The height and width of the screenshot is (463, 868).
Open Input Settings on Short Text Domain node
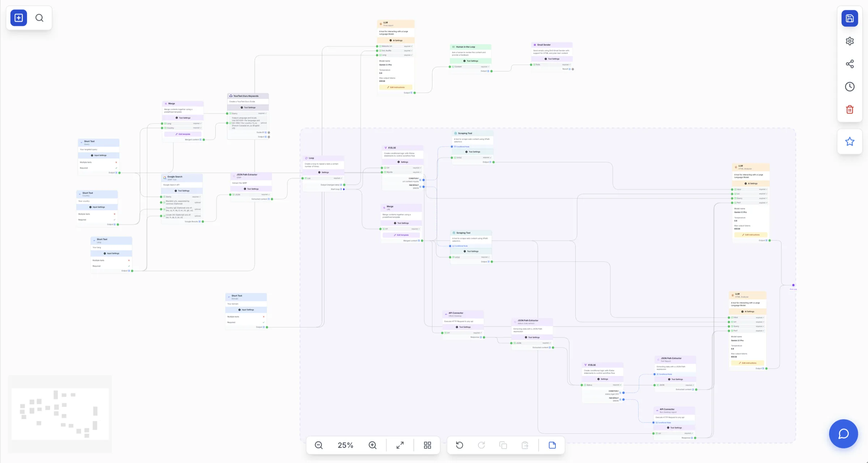tap(246, 310)
